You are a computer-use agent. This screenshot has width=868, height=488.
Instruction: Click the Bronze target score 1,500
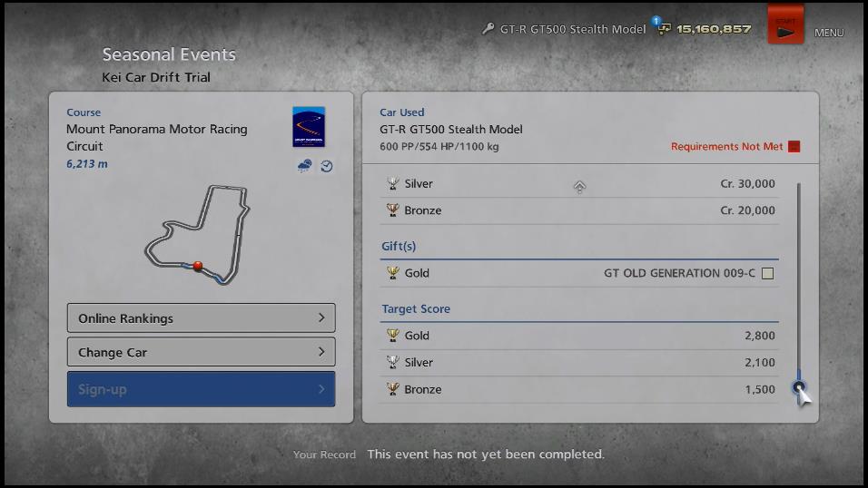[x=759, y=389]
